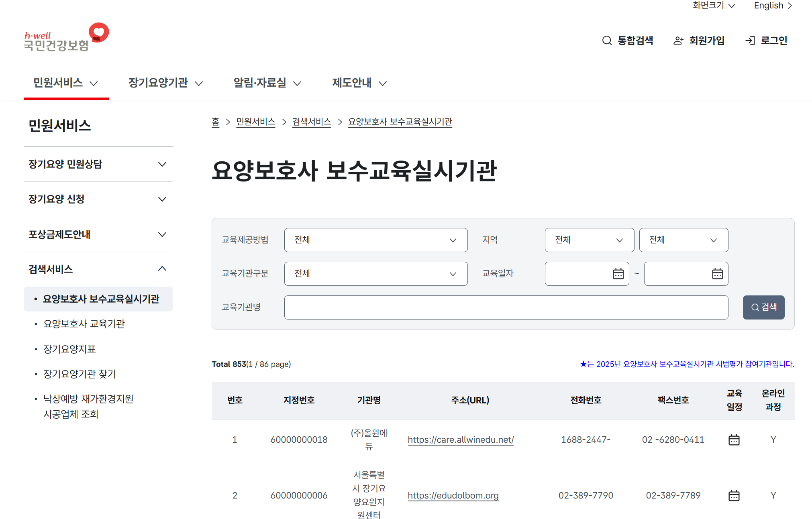Open the 알림·자료실 top menu
Viewport: 812px width, 519px height.
[267, 83]
